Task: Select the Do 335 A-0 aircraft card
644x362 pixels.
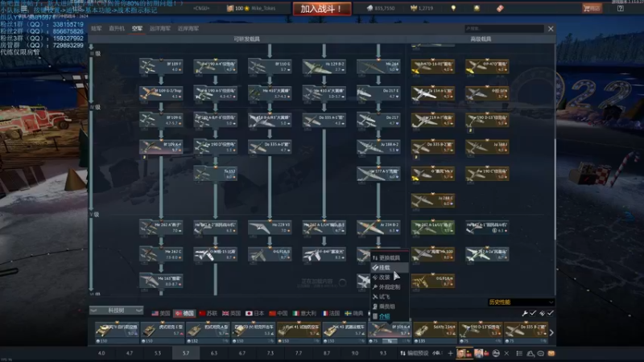Action: (270, 147)
